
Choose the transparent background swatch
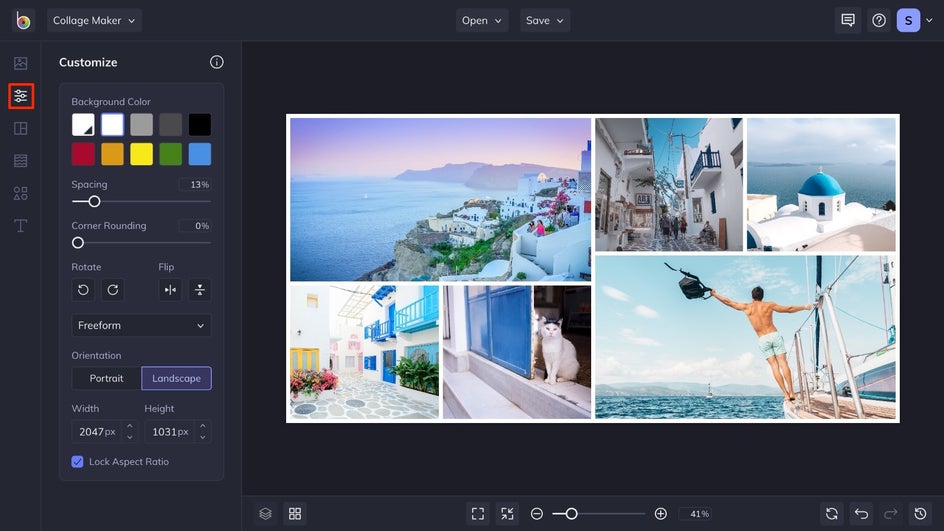[83, 125]
